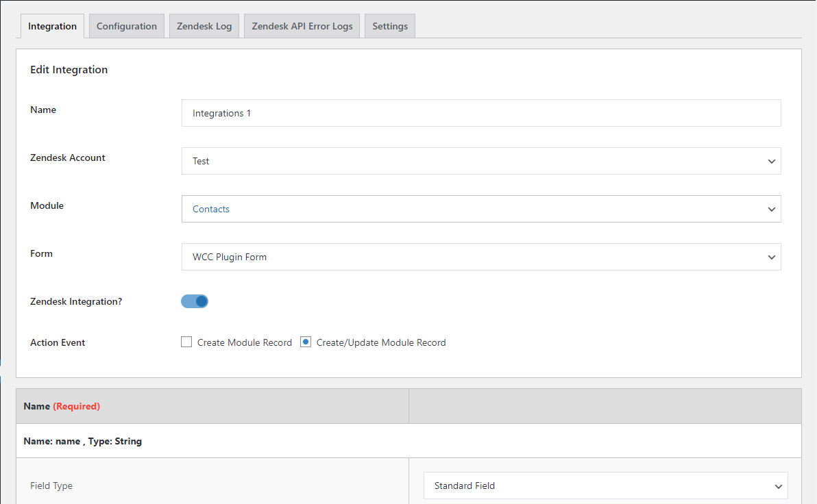Click the Edit Integration heading
This screenshot has width=817, height=504.
pyautogui.click(x=69, y=70)
